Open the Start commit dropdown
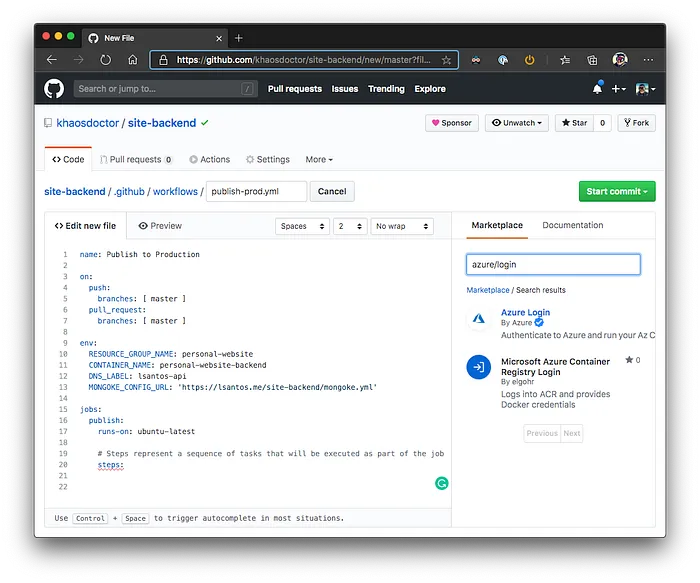Screen dimensions: 700x583 (617, 191)
